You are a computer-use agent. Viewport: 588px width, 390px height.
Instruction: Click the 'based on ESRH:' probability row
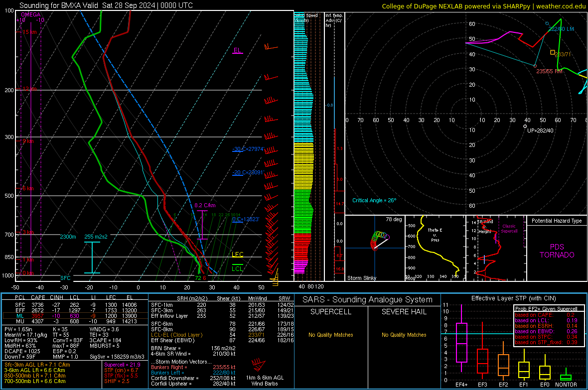(x=546, y=326)
